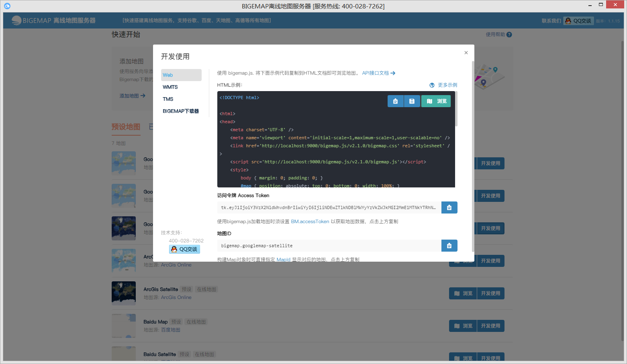Open the Baidu Map thumbnail
This screenshot has height=364, width=627.
click(124, 326)
